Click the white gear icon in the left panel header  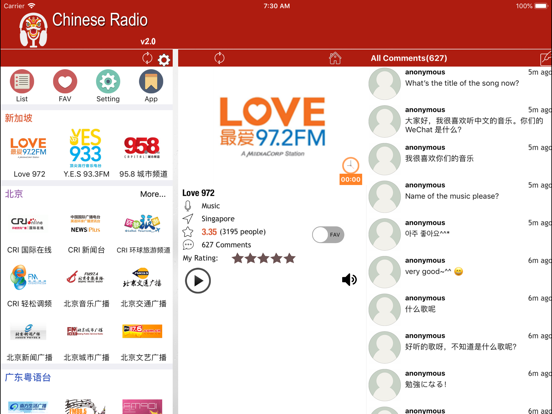[x=164, y=59]
